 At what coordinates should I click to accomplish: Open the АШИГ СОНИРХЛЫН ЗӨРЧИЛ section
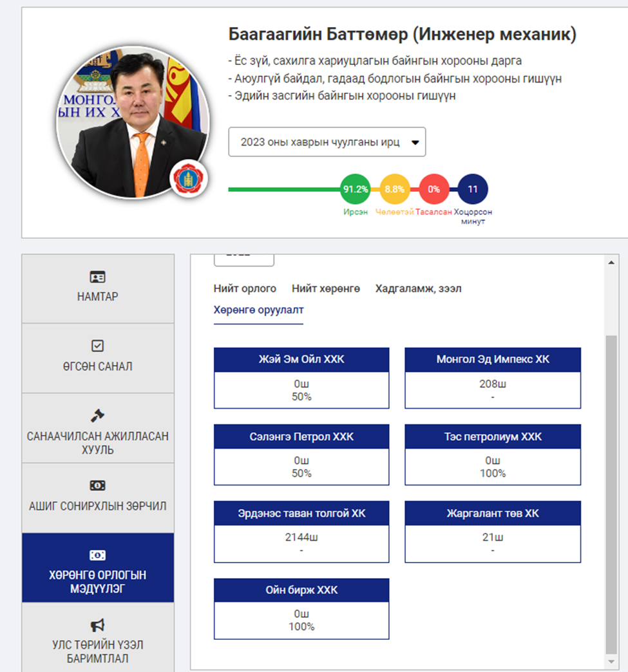point(98,498)
